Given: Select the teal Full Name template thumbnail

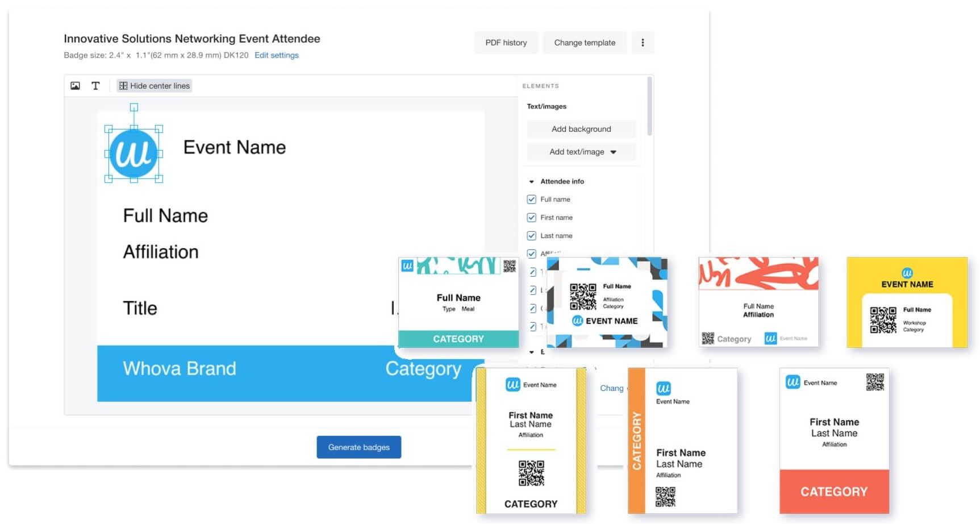Looking at the screenshot, I should point(458,302).
